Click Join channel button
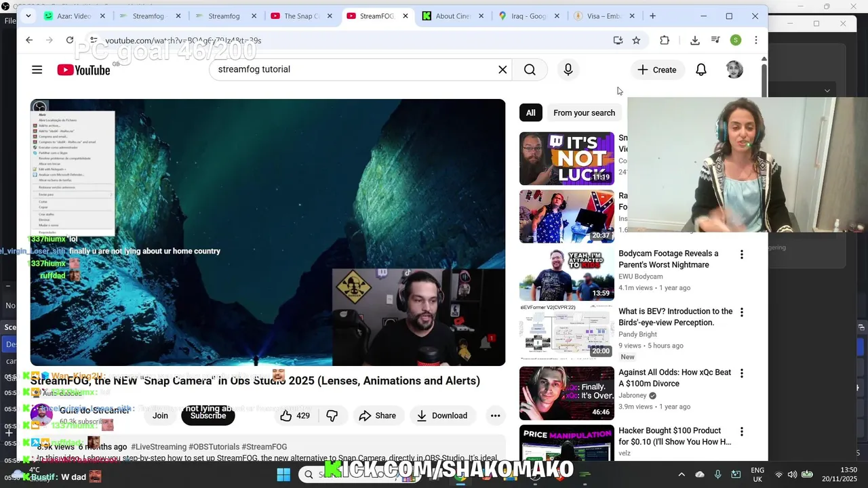This screenshot has width=868, height=488. tap(160, 415)
